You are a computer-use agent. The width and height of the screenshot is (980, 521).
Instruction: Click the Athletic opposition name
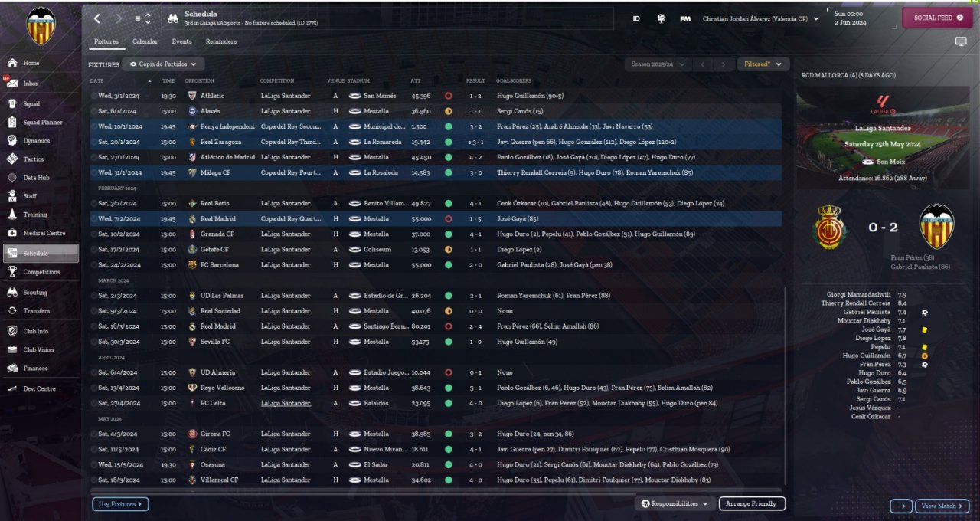coord(212,96)
